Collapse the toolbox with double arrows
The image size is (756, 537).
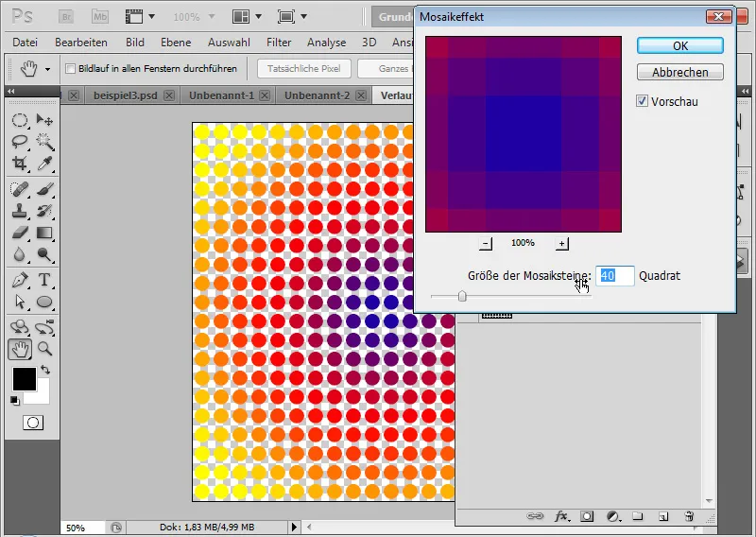click(x=11, y=91)
